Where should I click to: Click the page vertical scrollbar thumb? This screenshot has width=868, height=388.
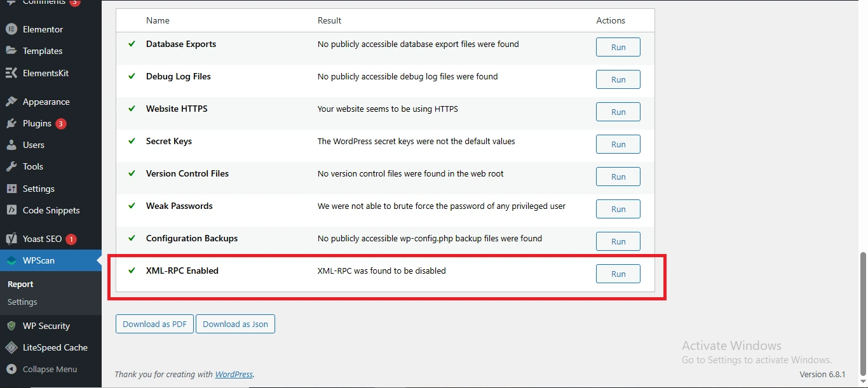pyautogui.click(x=863, y=315)
